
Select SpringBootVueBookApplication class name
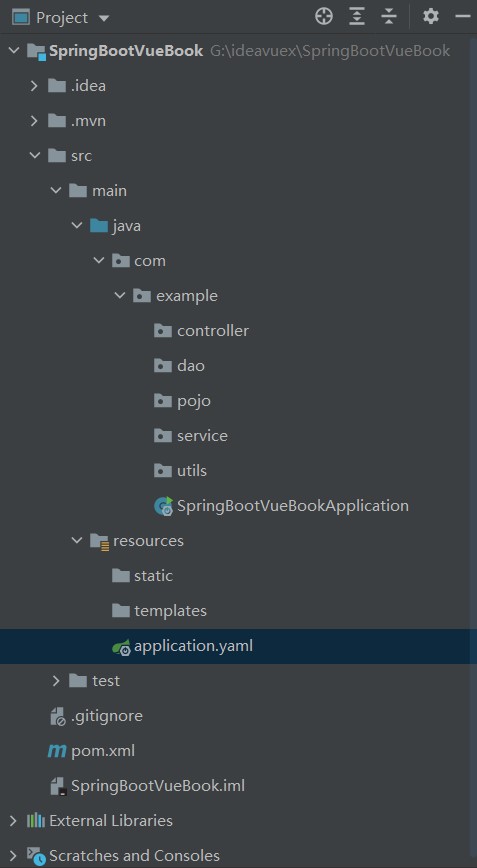point(293,506)
